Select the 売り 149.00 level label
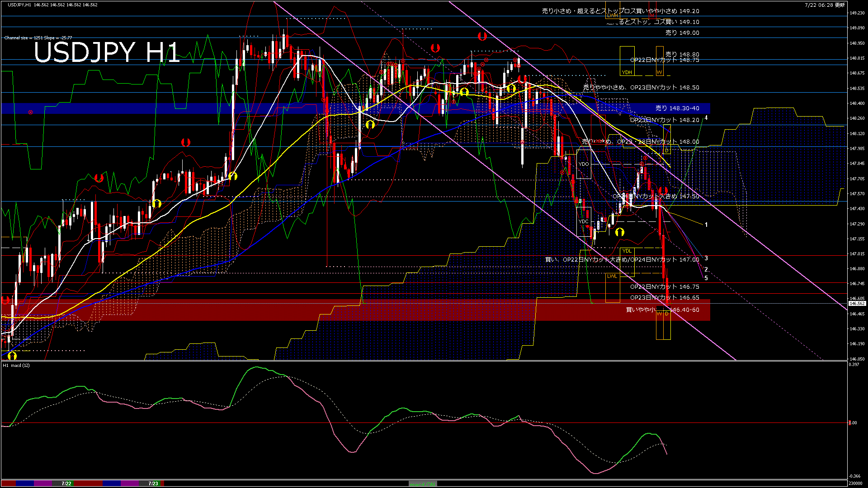Image resolution: width=868 pixels, height=488 pixels. 682,33
